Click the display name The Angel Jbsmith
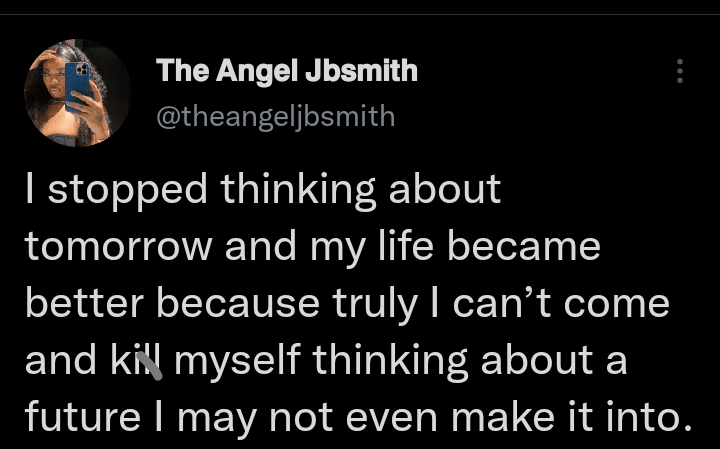 [x=287, y=71]
